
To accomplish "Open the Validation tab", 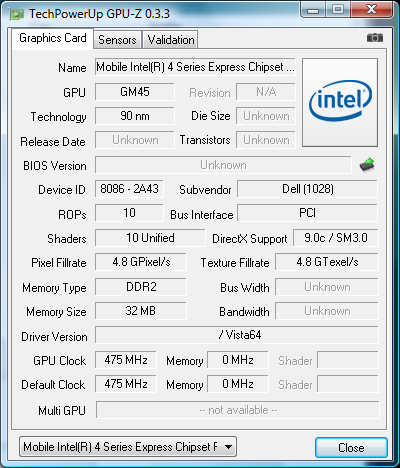I will point(171,40).
